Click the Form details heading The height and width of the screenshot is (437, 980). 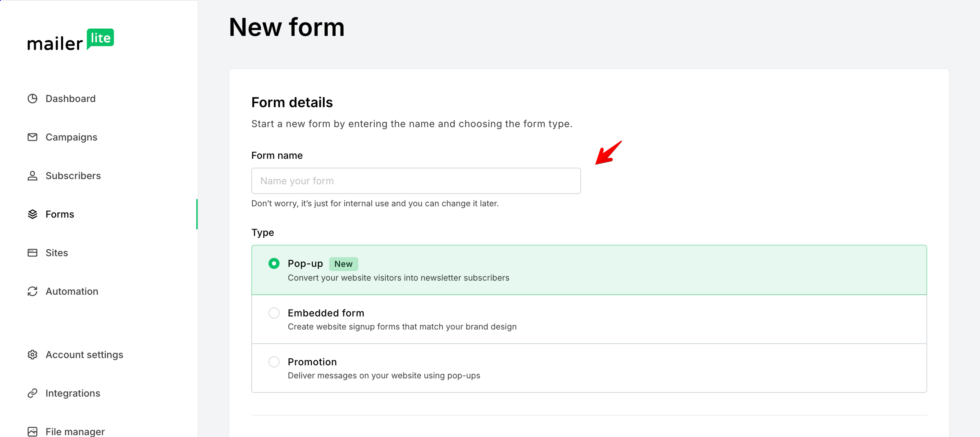click(292, 102)
